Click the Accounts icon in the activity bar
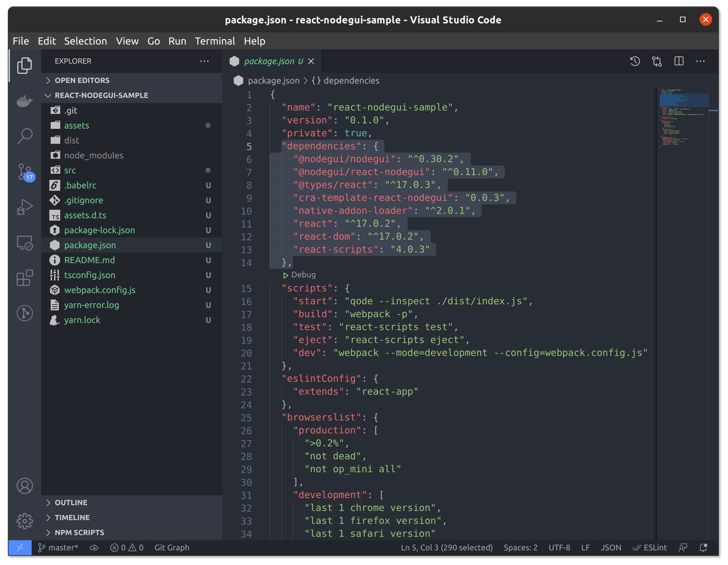 pos(24,486)
